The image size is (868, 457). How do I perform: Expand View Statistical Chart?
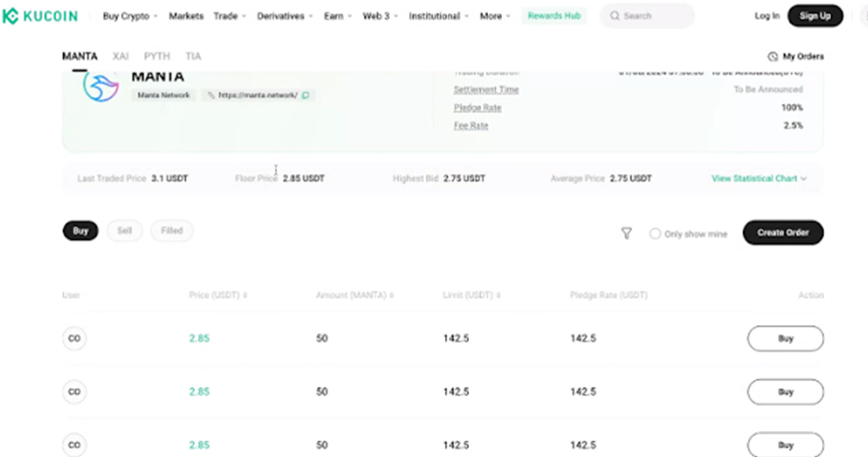click(x=759, y=178)
